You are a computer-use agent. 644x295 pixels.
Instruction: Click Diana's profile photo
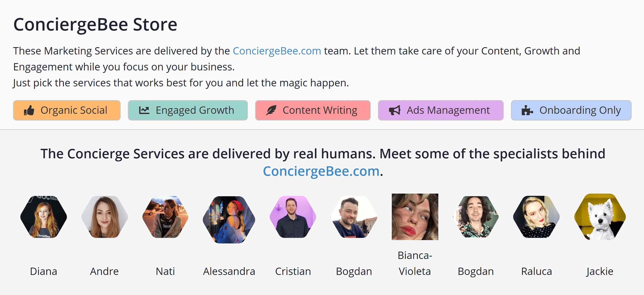(44, 217)
